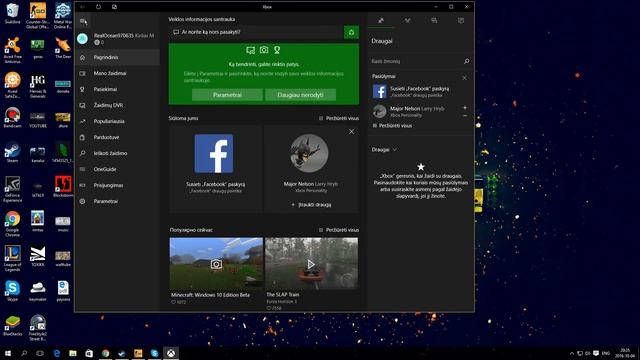The height and width of the screenshot is (360, 640).
Task: Click the activity feed message field
Action: (x=256, y=32)
